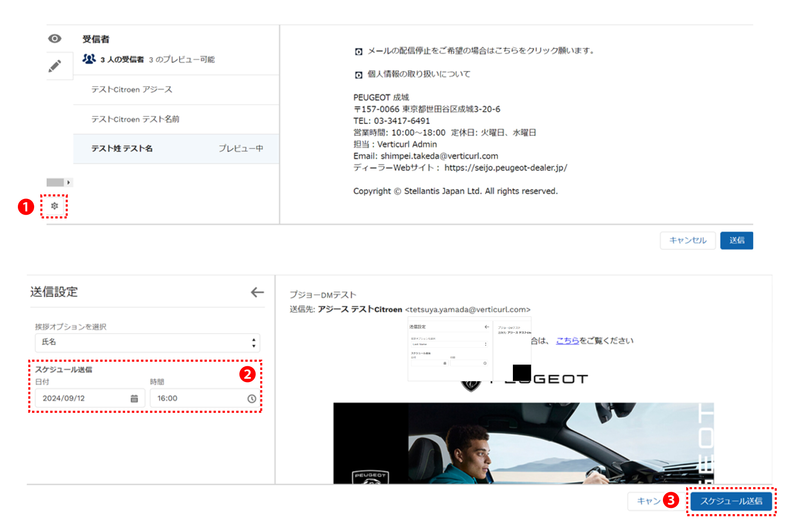Viewport: 798px width, 532px height.
Task: Click the eye preview icon
Action: 54,39
